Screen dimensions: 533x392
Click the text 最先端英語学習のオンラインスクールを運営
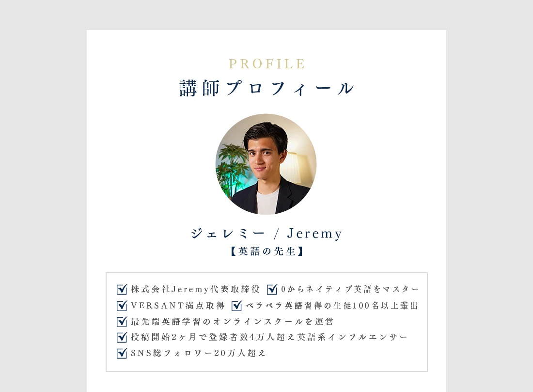232,322
